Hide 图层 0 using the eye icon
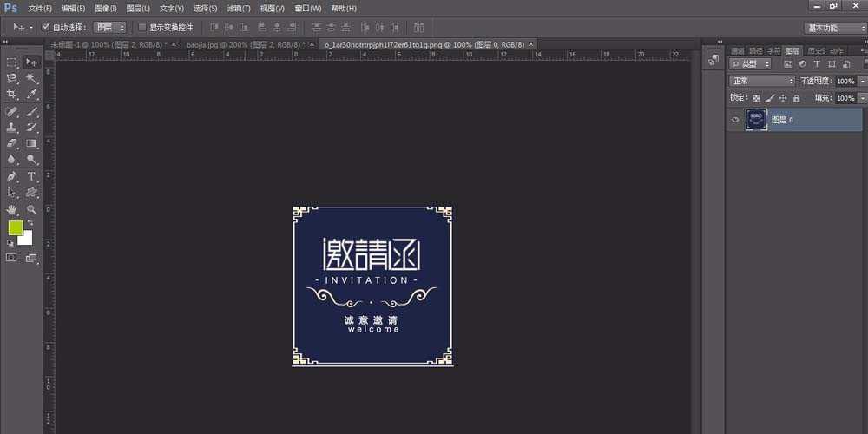Viewport: 868px width, 434px height. coord(735,120)
